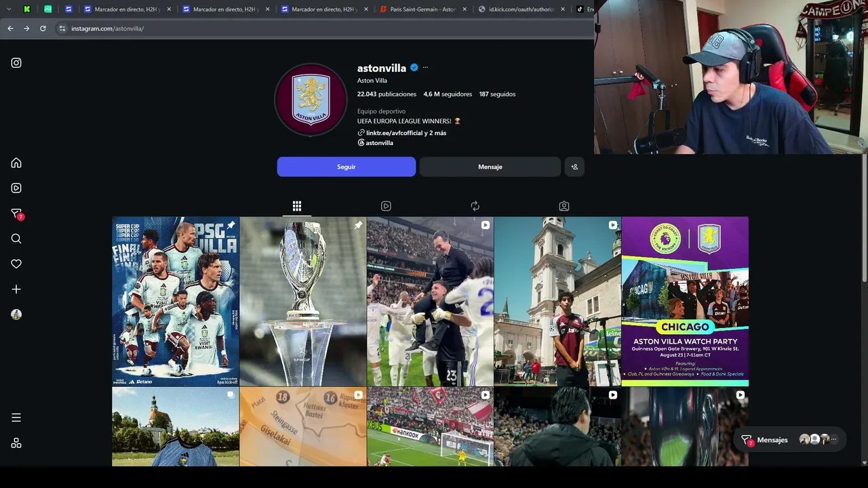
Task: View the 187 seguidos list
Action: click(497, 94)
